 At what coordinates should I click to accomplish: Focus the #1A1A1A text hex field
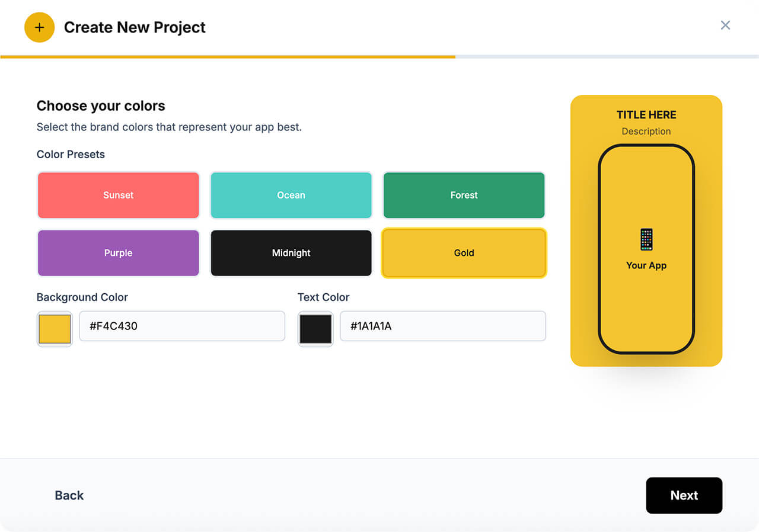click(442, 326)
